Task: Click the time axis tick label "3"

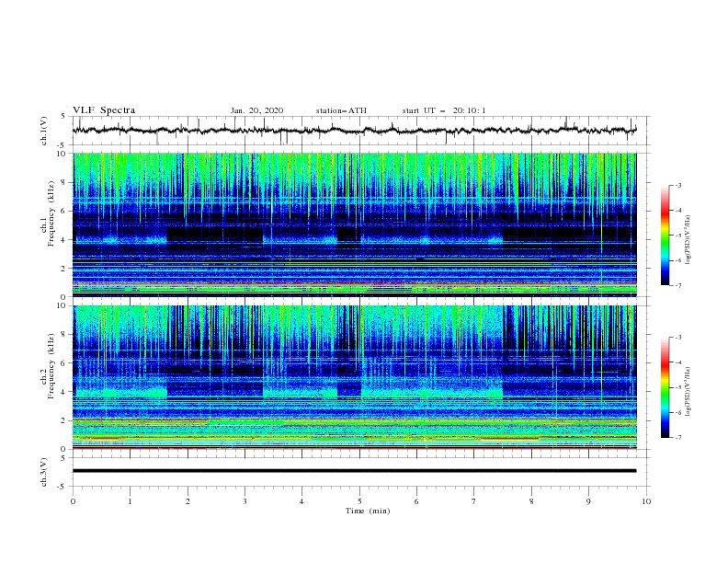Action: pyautogui.click(x=245, y=501)
